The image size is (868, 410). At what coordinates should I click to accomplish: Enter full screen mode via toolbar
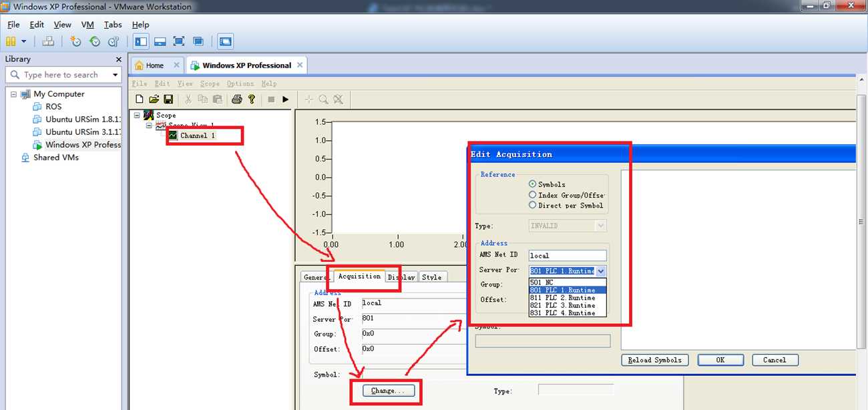pyautogui.click(x=178, y=41)
